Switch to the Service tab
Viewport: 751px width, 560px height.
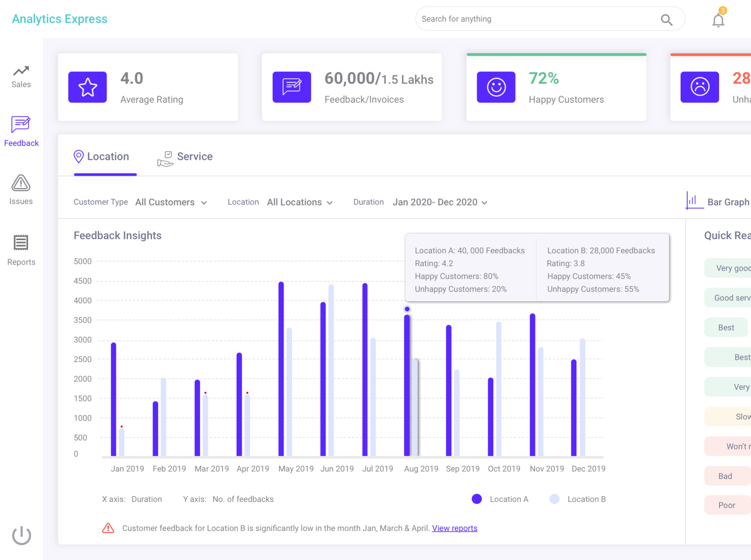point(184,156)
